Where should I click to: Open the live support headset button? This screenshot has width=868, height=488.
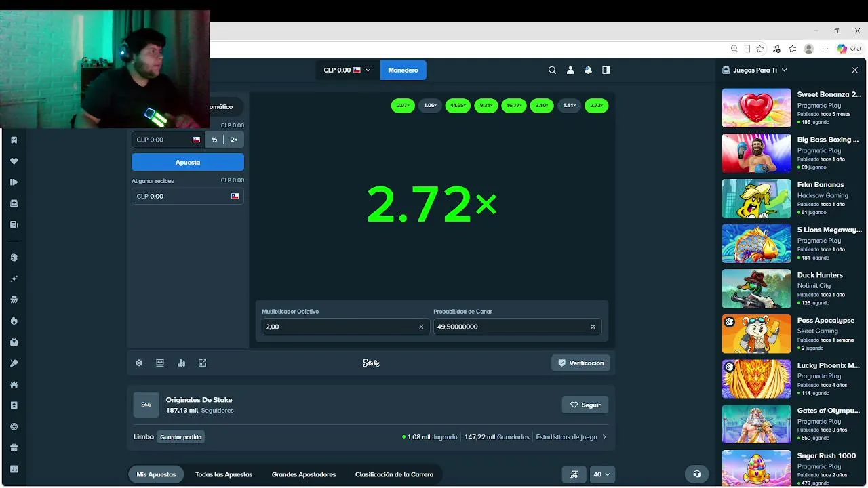click(x=696, y=474)
